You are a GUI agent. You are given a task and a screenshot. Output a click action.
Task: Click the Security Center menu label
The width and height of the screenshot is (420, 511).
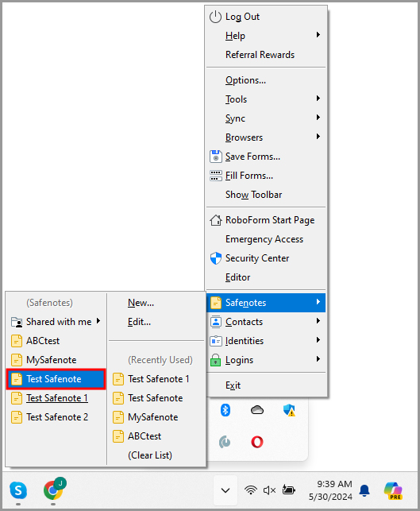pyautogui.click(x=257, y=258)
